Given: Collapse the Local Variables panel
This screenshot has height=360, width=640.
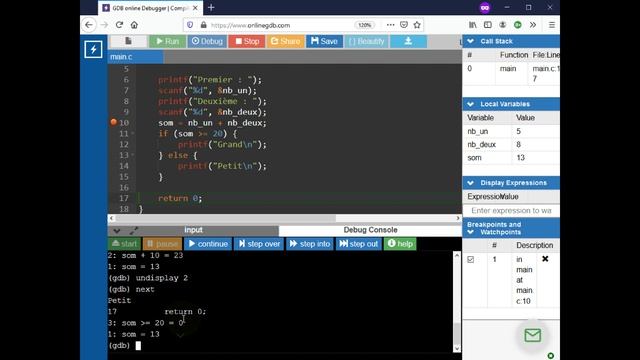Looking at the screenshot, I should (x=470, y=104).
